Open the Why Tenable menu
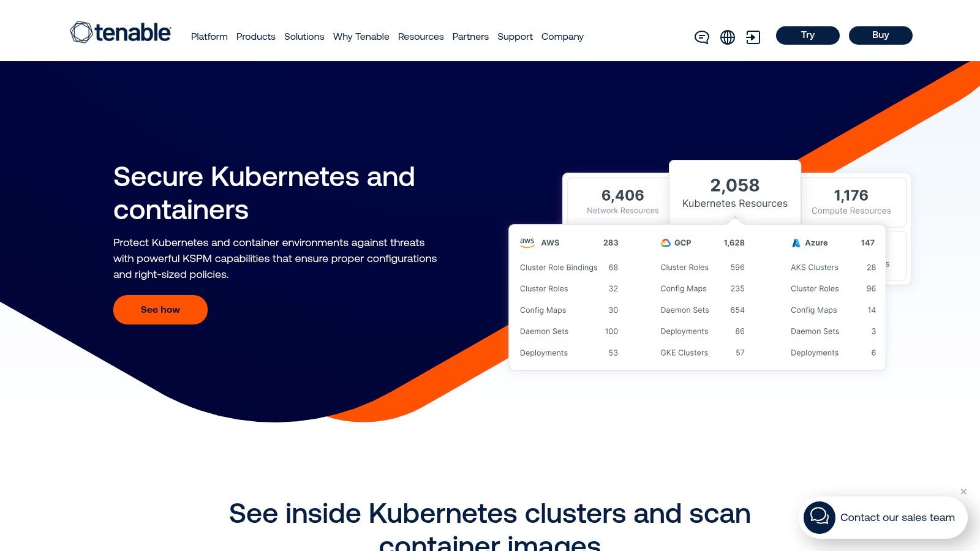Screen dimensions: 980x551 361,37
